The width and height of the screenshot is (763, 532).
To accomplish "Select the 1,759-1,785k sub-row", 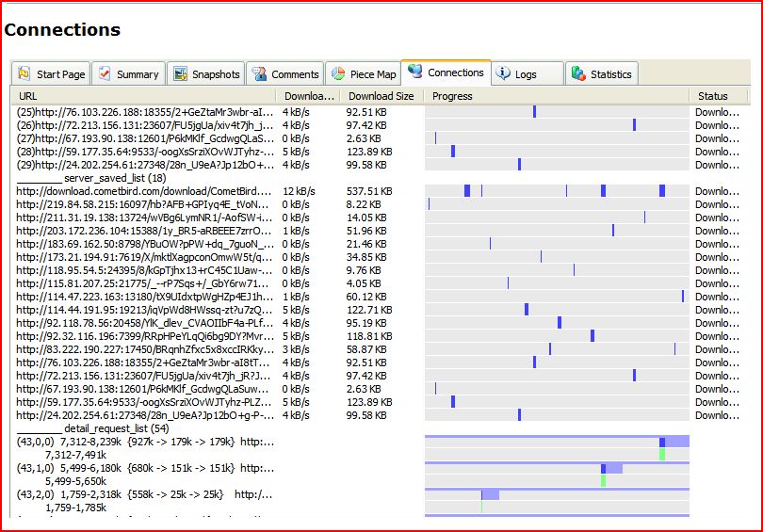I will (x=380, y=508).
